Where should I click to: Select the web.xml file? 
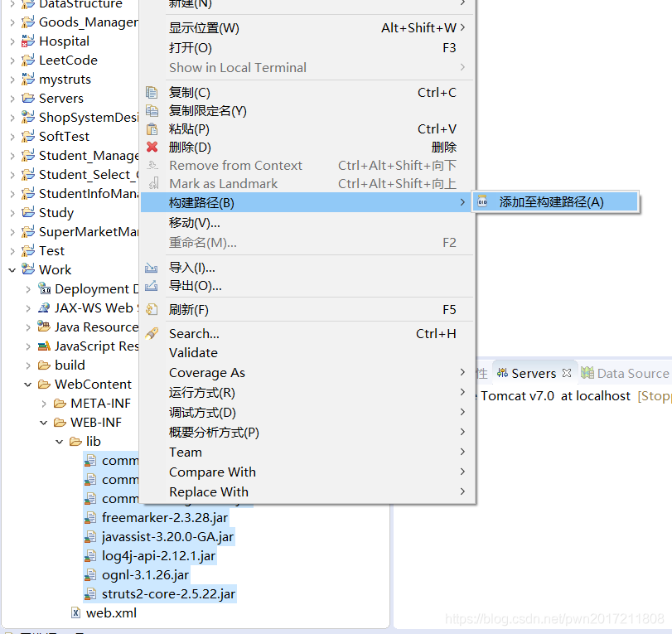pos(111,613)
